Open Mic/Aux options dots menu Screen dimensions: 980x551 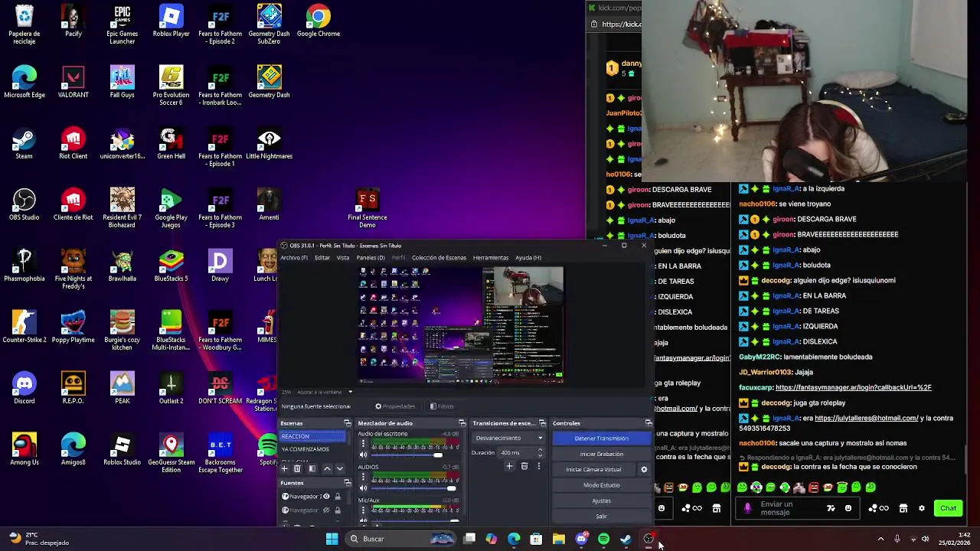pyautogui.click(x=364, y=511)
